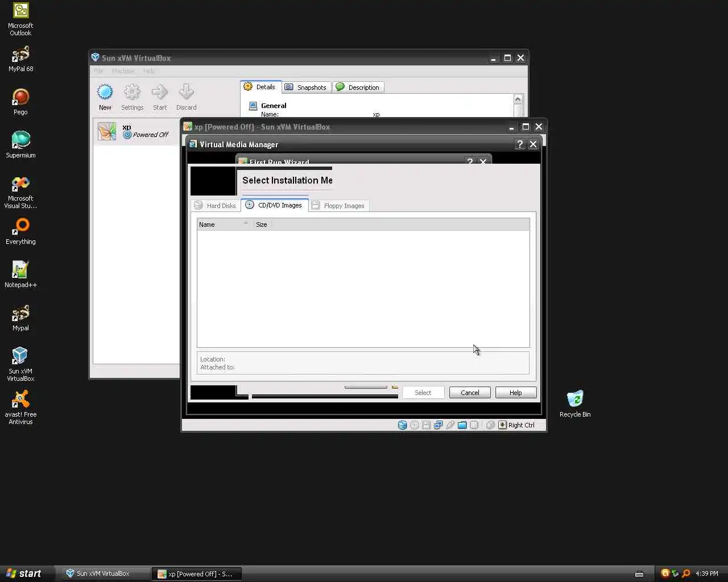Select the avast! Free Antivirus desktop icon
The image size is (728, 582).
pyautogui.click(x=20, y=408)
